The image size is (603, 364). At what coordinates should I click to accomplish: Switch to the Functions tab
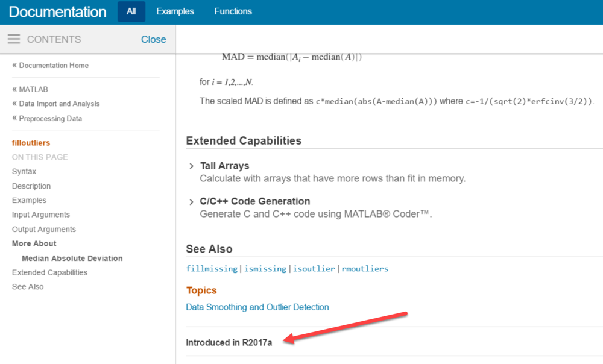click(x=233, y=11)
